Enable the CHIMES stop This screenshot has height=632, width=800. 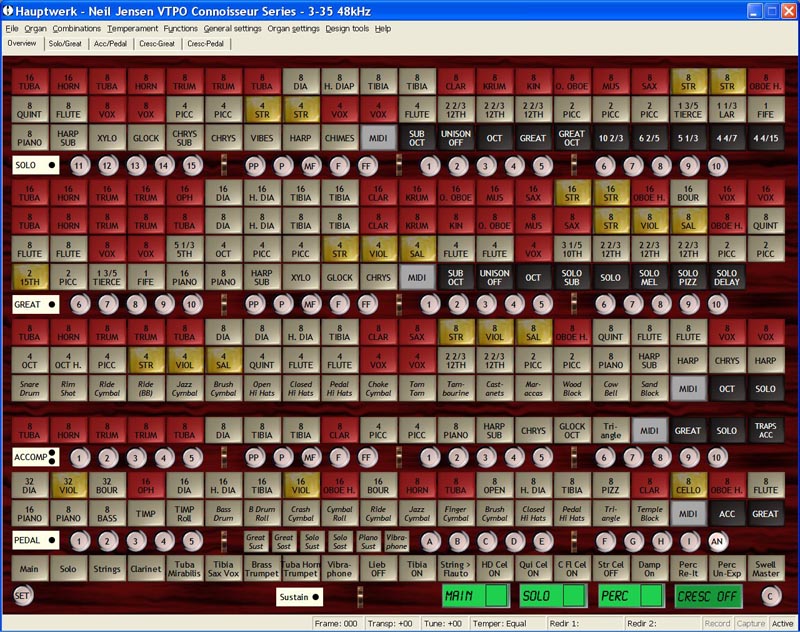[339, 138]
